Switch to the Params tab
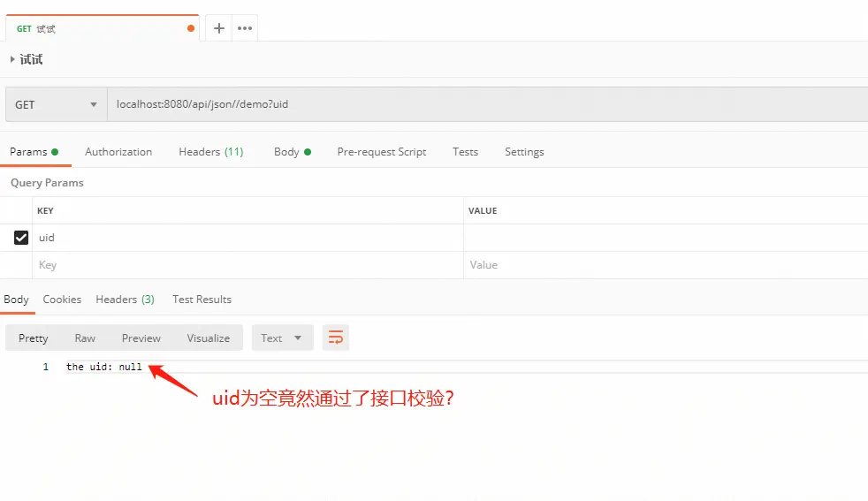The height and width of the screenshot is (501, 868). pos(34,152)
